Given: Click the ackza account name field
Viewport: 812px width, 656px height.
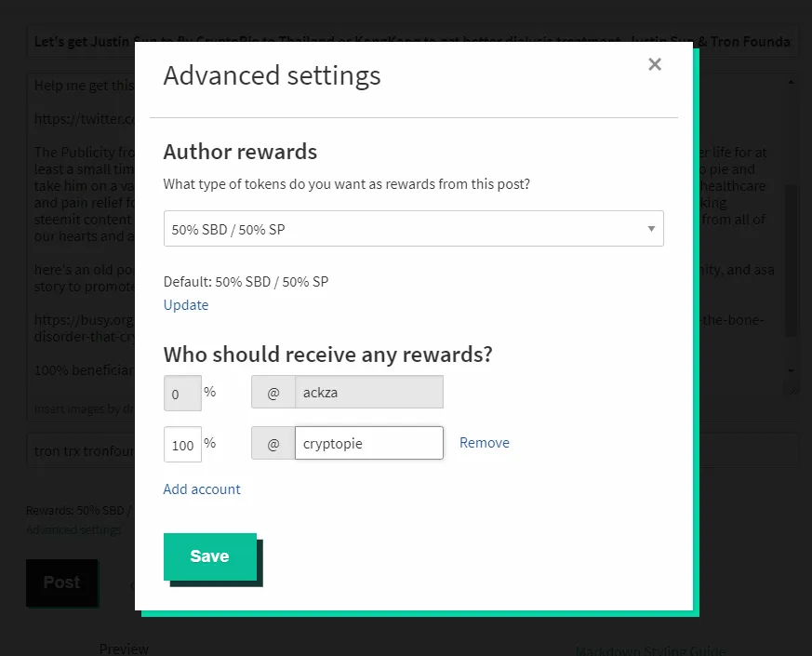Looking at the screenshot, I should 368,392.
